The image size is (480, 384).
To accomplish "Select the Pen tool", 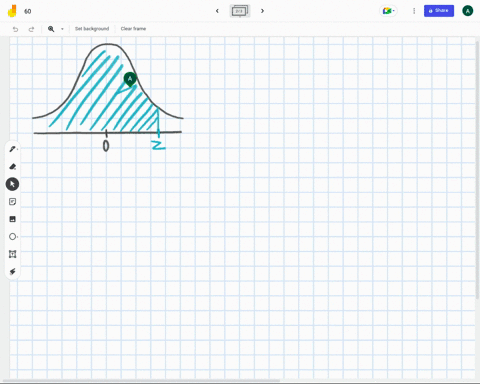I will tap(13, 149).
